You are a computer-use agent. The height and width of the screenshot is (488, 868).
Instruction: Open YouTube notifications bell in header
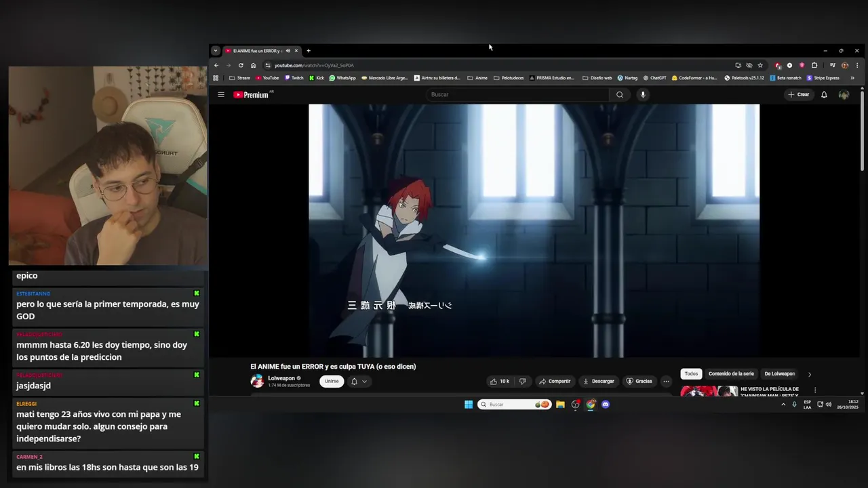point(824,95)
